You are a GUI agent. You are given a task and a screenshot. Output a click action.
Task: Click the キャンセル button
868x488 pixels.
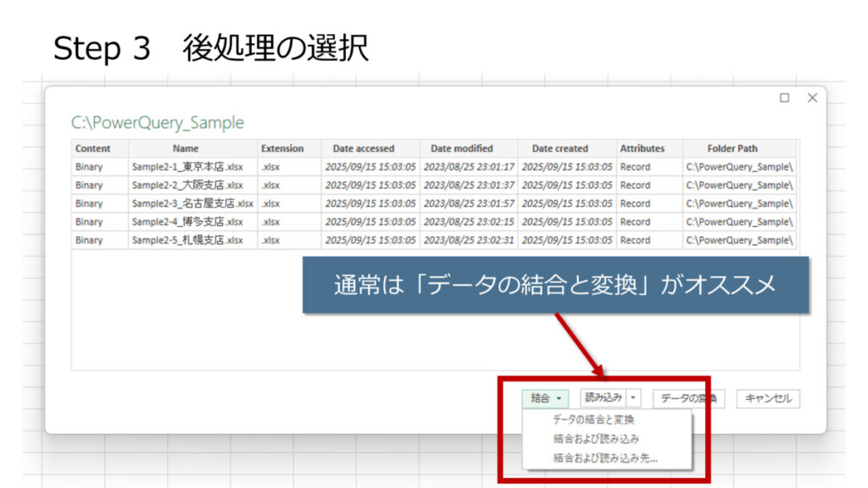(x=768, y=398)
